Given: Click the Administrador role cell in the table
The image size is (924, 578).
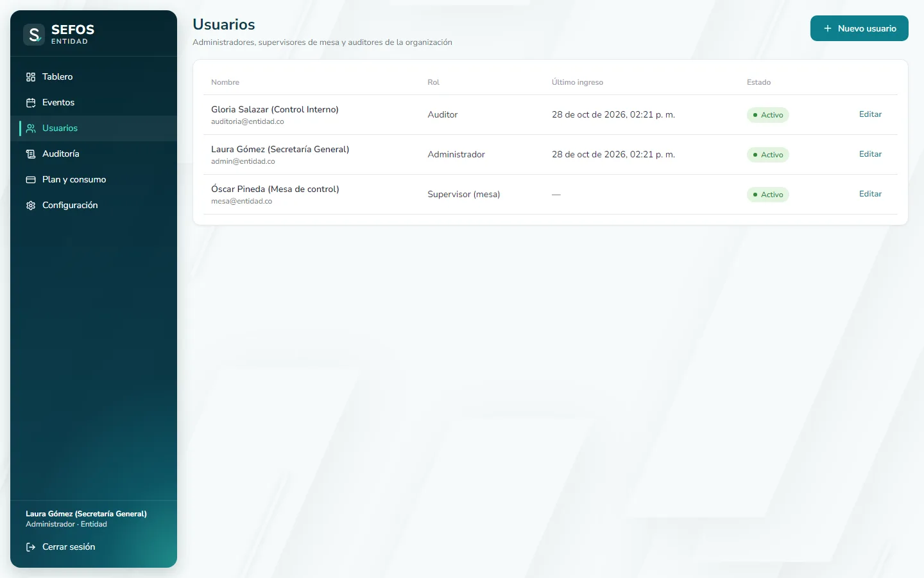Looking at the screenshot, I should 456,155.
